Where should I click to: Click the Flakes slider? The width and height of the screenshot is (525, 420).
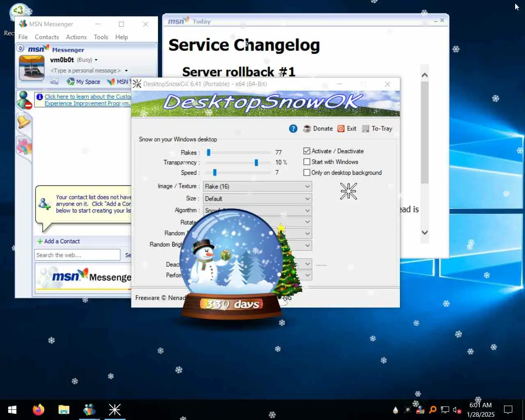238,153
